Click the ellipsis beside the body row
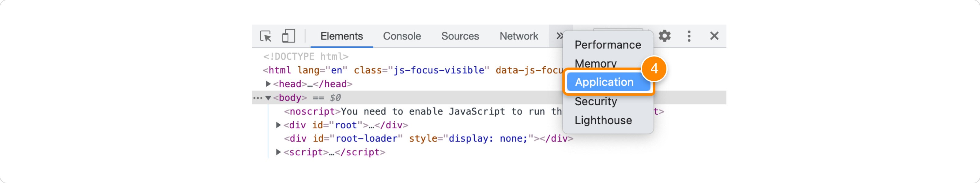 click(258, 98)
